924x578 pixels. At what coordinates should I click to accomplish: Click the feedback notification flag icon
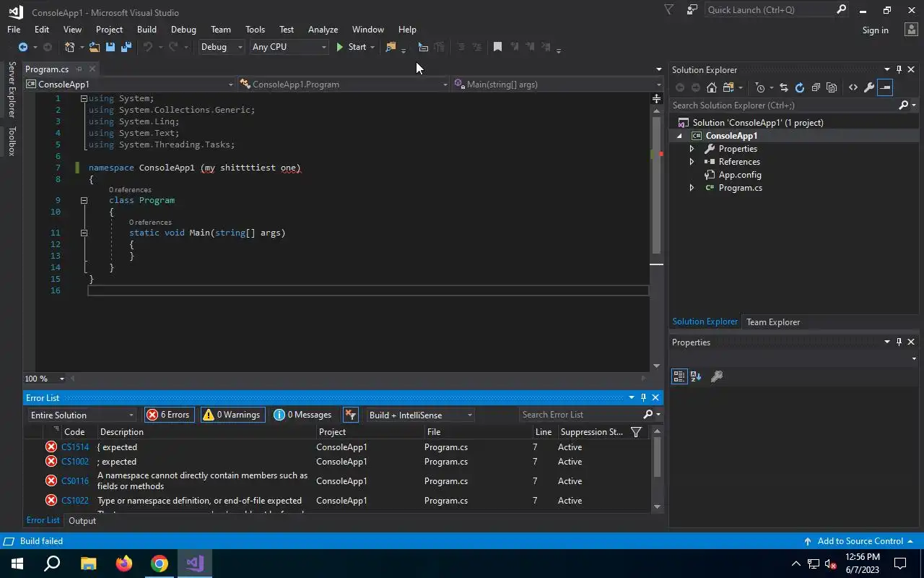669,10
